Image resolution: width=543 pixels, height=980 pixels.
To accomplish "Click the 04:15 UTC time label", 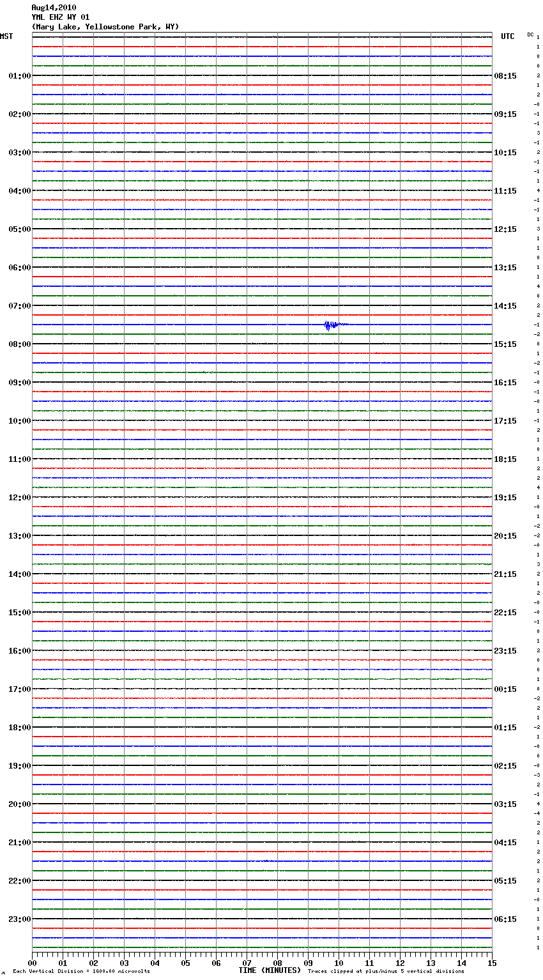I will 505,843.
